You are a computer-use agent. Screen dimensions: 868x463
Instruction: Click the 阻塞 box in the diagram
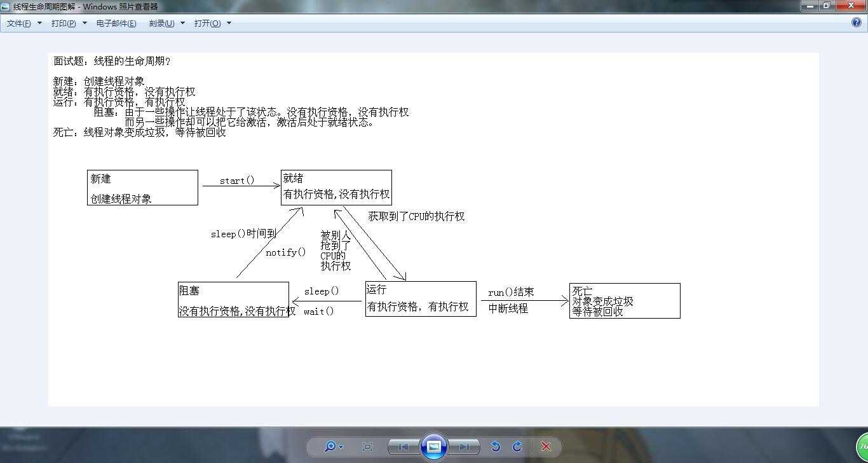[233, 300]
